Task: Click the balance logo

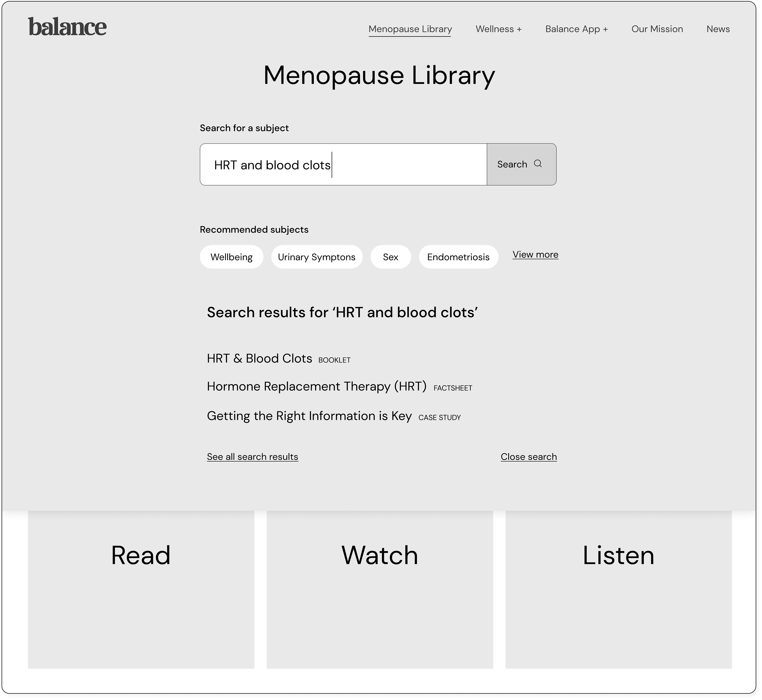Action: pyautogui.click(x=67, y=27)
